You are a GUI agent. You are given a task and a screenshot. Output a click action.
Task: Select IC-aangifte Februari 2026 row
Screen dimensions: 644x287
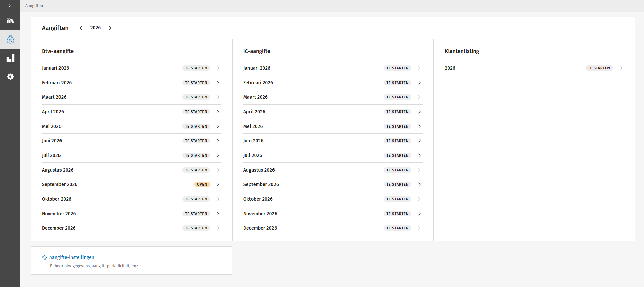(x=333, y=83)
